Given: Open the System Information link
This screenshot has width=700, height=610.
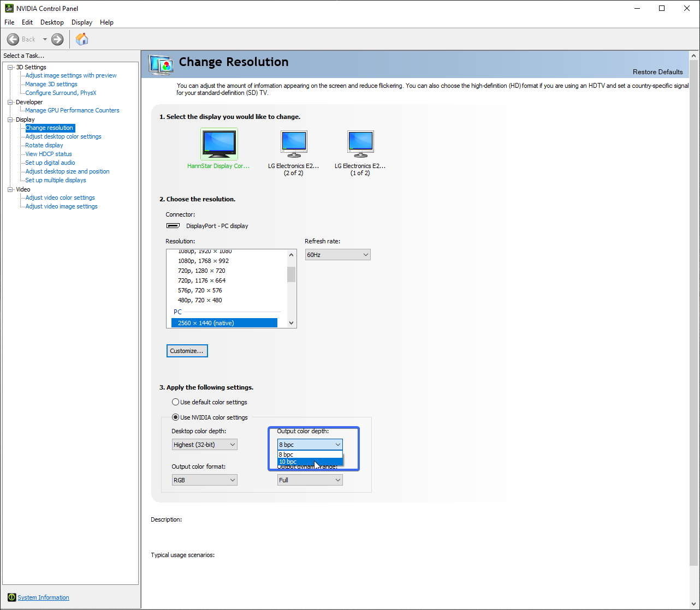Looking at the screenshot, I should pos(43,597).
